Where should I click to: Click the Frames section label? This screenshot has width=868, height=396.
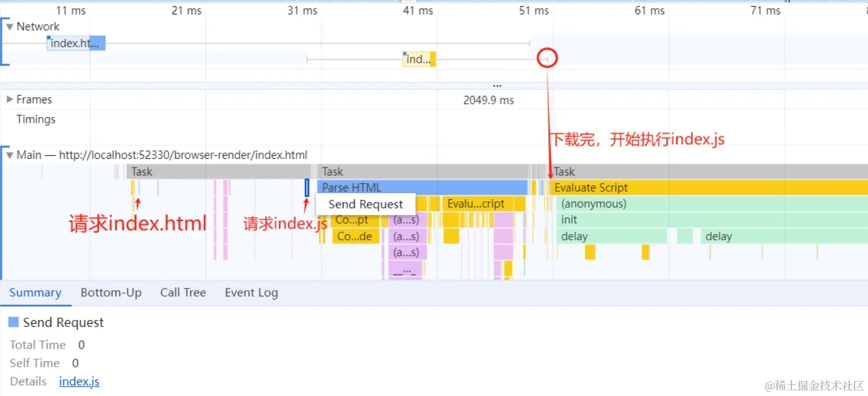(x=34, y=100)
